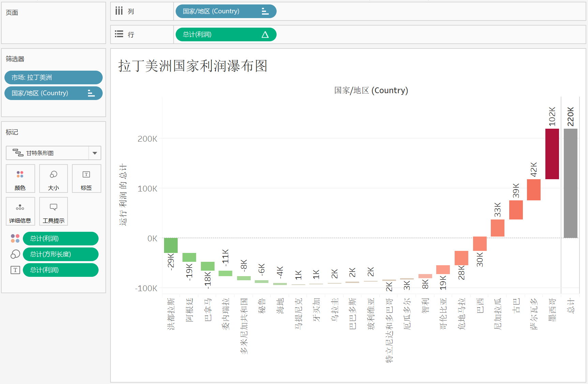Click the size icon beside the 总计(方形长度) pill
This screenshot has height=384, width=588.
click(15, 254)
